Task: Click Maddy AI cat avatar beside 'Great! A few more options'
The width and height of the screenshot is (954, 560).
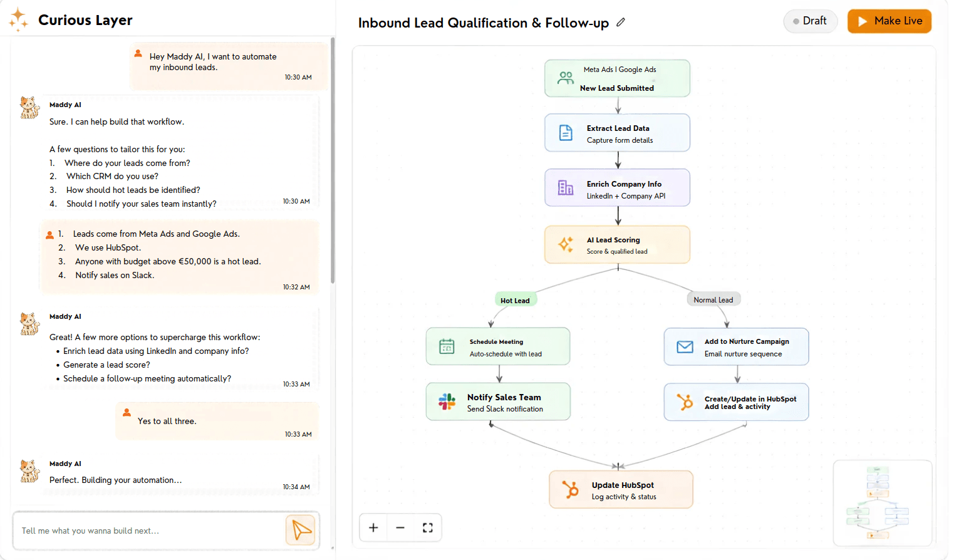Action: coord(29,324)
